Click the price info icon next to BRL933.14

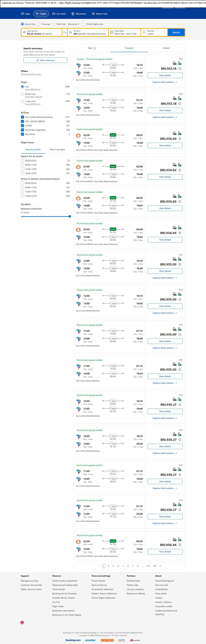click(180, 69)
